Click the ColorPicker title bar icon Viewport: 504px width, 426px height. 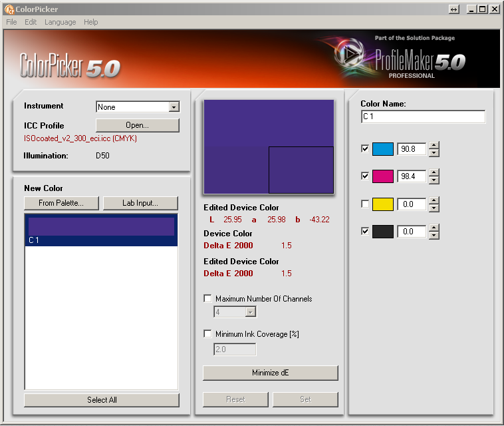[10, 9]
